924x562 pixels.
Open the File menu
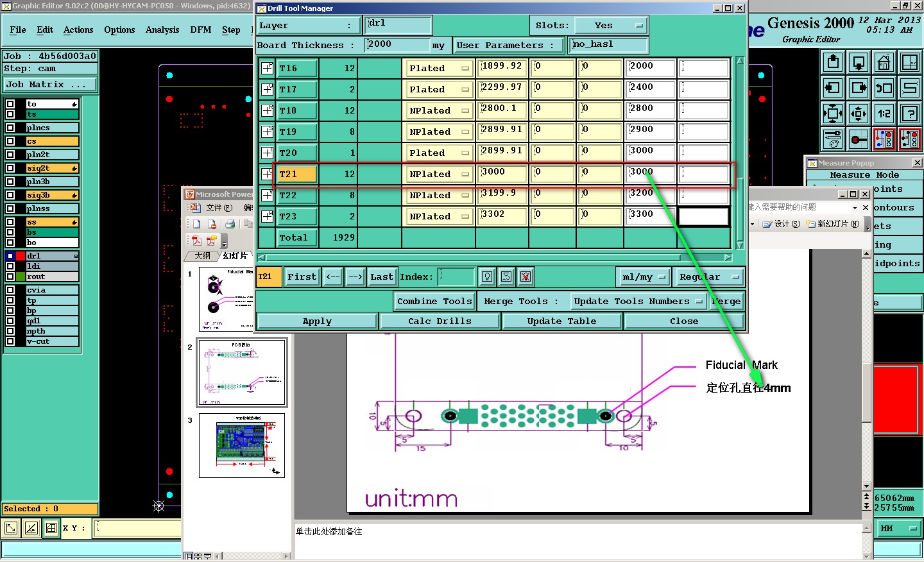(x=18, y=30)
